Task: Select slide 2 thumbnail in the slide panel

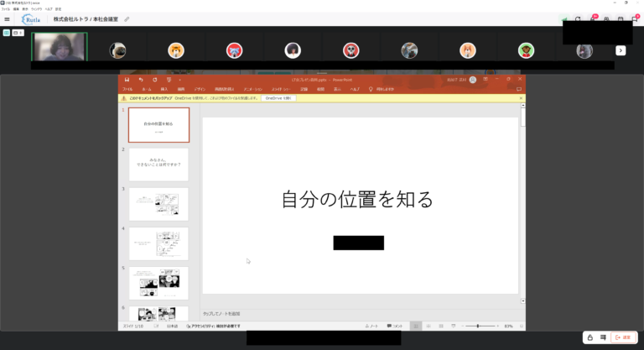Action: (158, 165)
